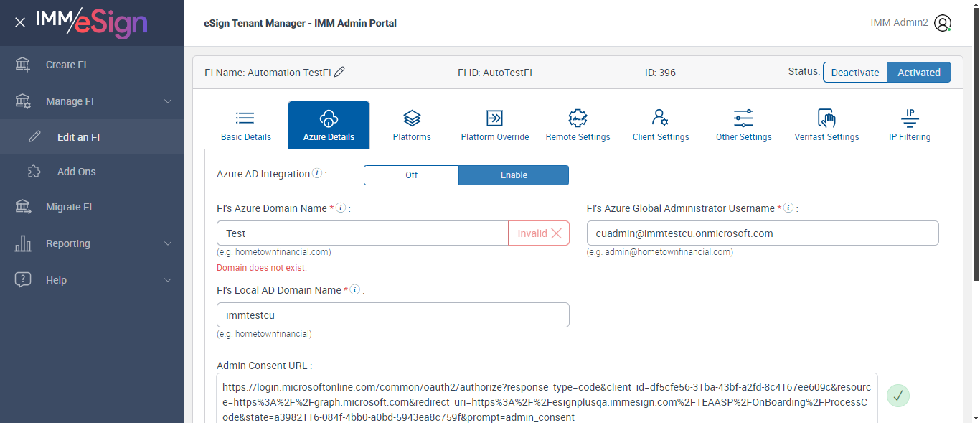The width and height of the screenshot is (980, 423).
Task: Click the Migrate FI bank arrow icon
Action: pos(23,207)
